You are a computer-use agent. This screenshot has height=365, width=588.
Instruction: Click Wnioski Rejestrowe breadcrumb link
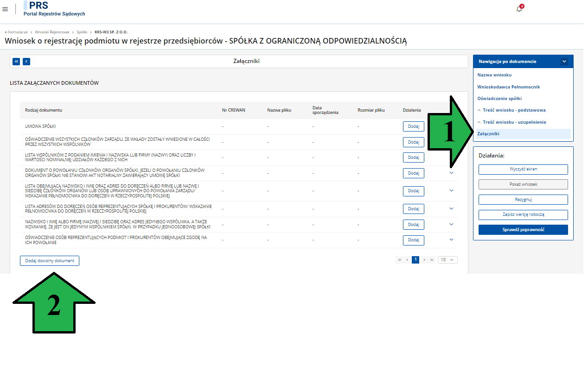tap(52, 32)
